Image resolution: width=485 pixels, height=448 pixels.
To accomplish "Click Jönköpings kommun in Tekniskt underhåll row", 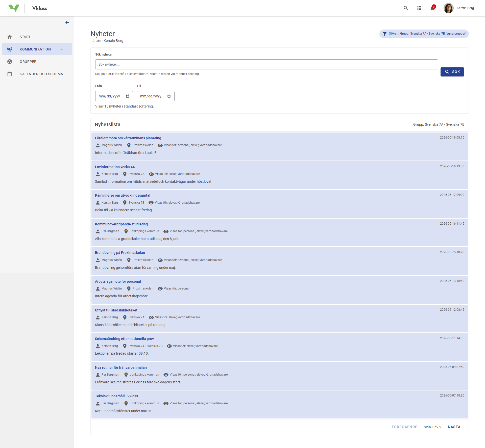I will click(144, 403).
